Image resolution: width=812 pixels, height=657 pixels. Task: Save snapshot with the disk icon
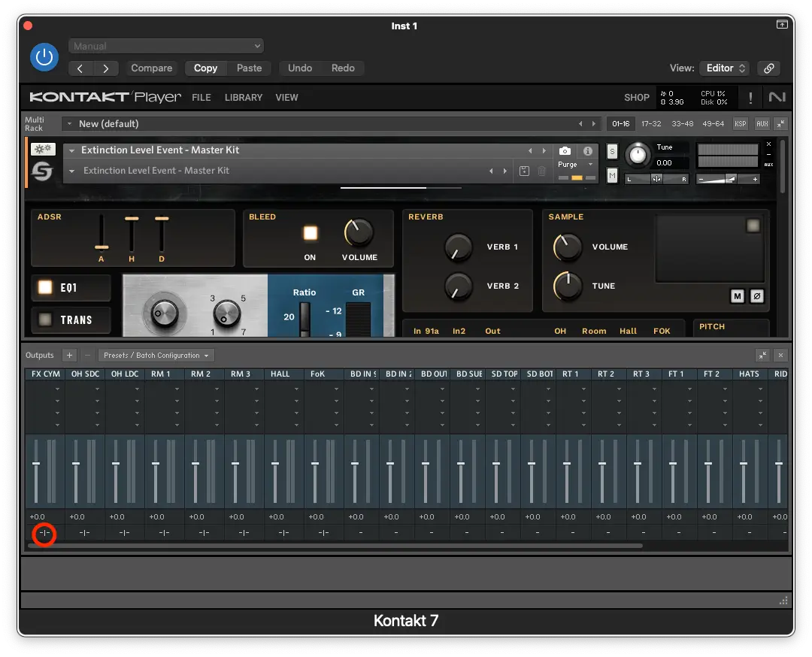tap(524, 171)
